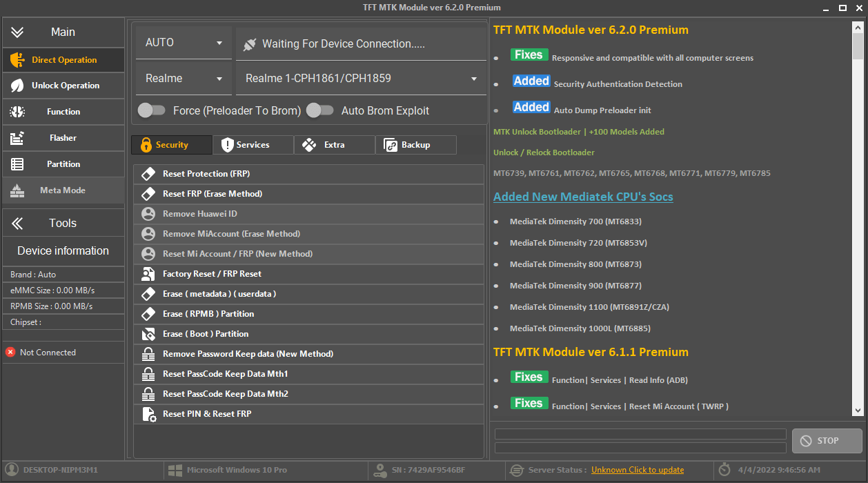Open the AUTO connection mode dropdown
The image size is (868, 483).
point(183,42)
